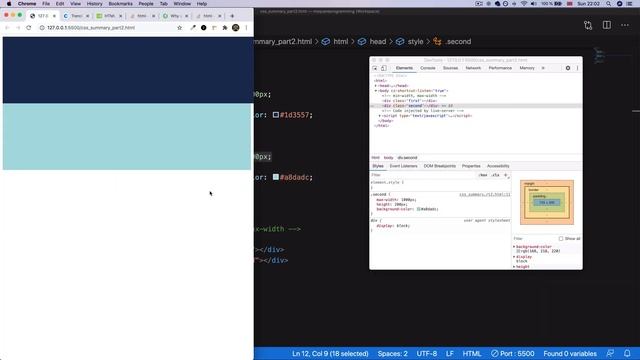
Task: Toggle the .cls class editor
Action: tap(495, 175)
